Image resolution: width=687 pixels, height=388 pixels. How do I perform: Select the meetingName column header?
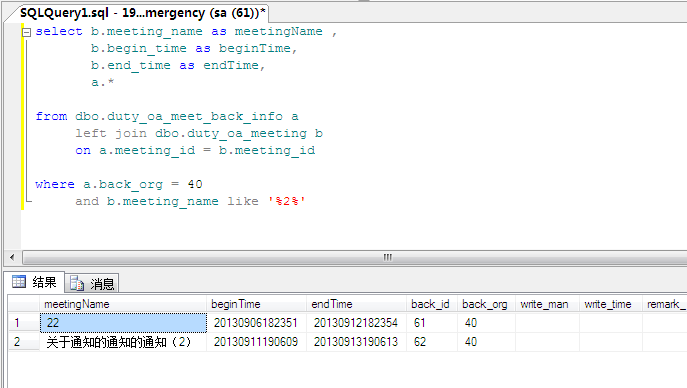point(123,304)
